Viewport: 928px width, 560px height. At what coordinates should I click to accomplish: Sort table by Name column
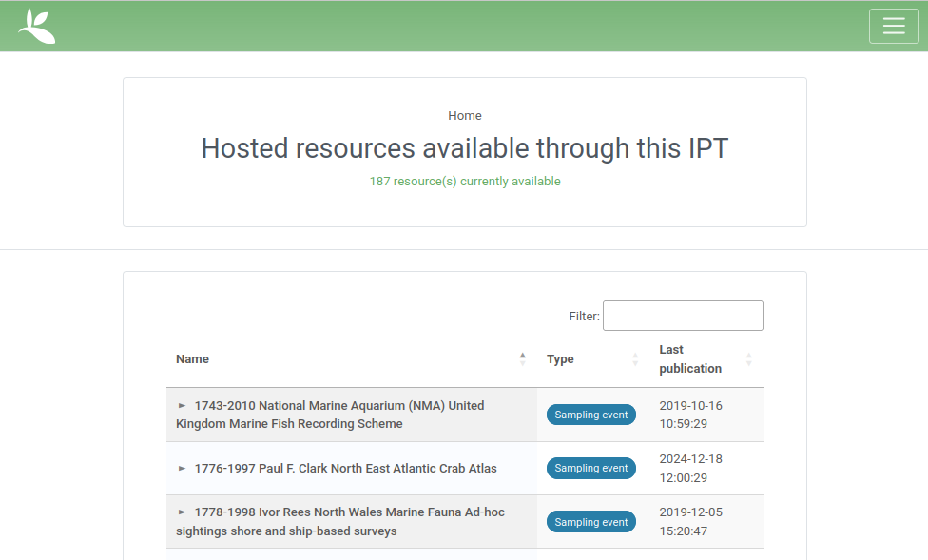(193, 359)
